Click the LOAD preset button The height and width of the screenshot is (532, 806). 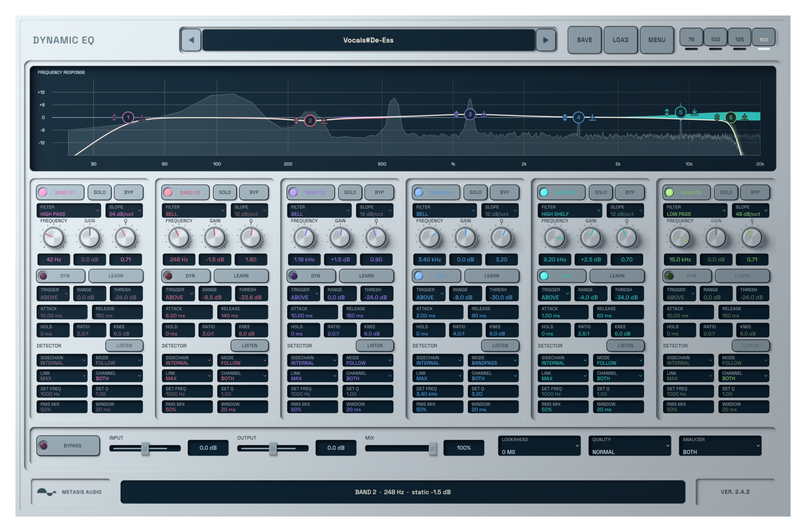pos(620,40)
